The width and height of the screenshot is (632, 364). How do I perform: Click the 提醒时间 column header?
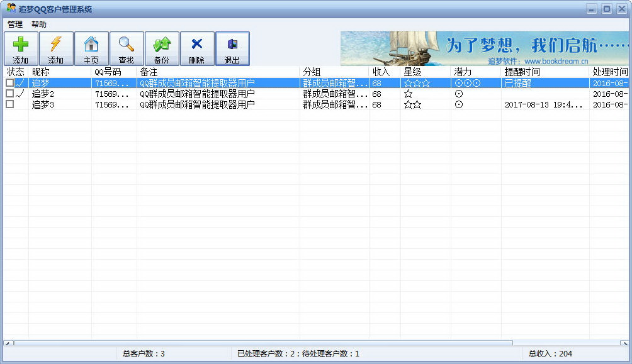[545, 72]
